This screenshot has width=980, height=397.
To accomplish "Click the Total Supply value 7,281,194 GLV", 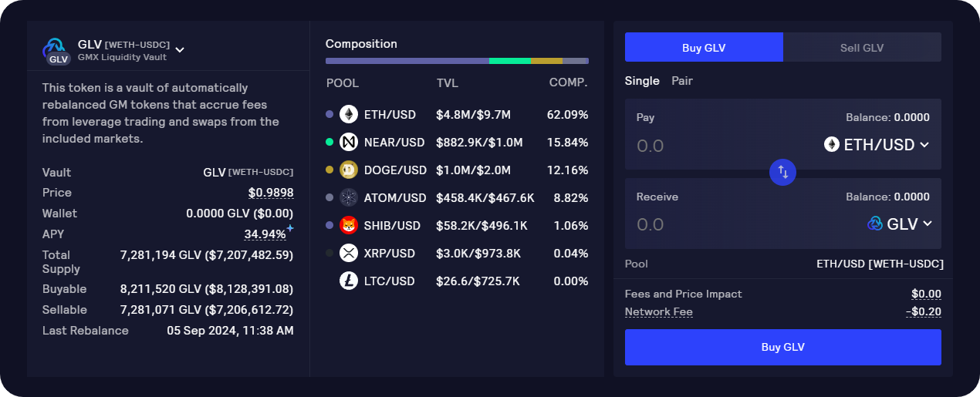I will coord(207,254).
